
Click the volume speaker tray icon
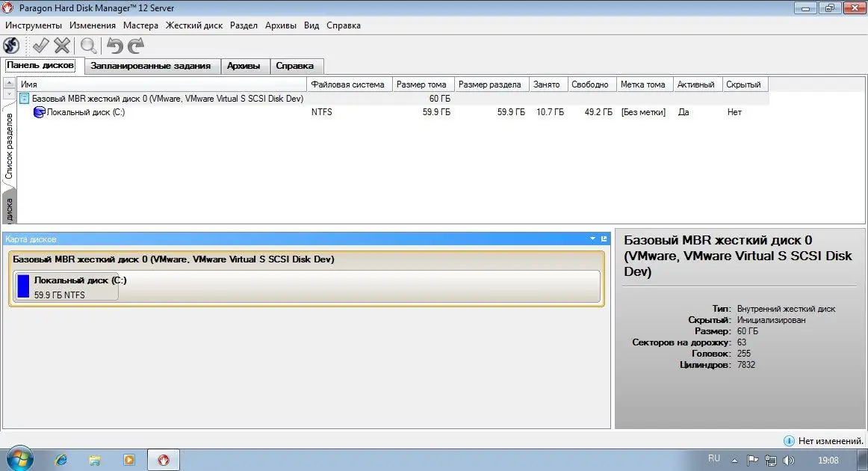tap(789, 461)
